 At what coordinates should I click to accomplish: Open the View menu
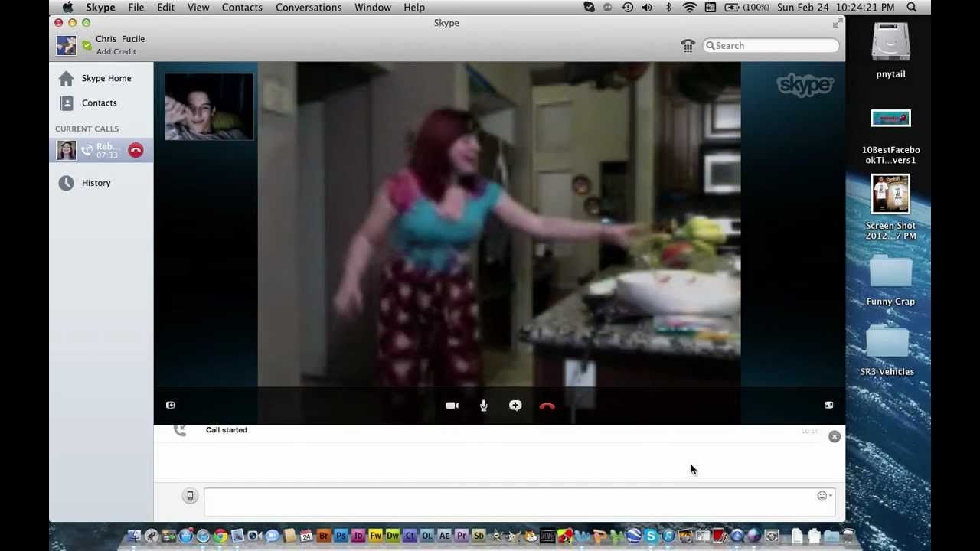[198, 8]
